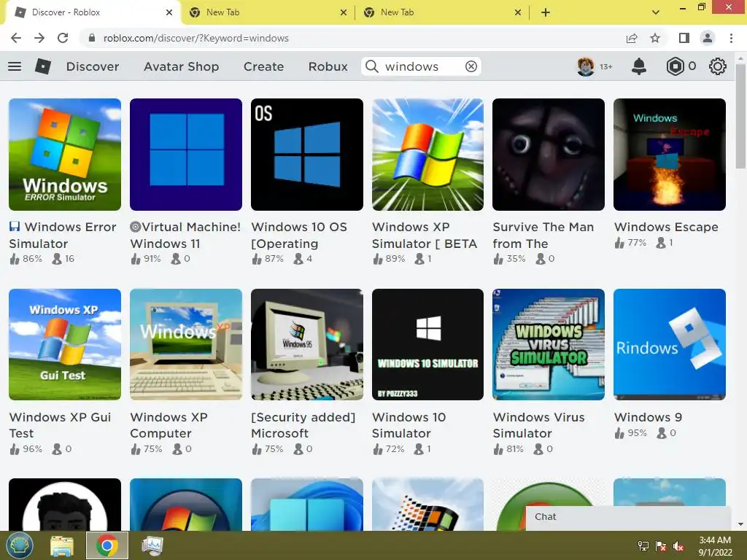
Task: Open the Create menu item
Action: click(x=263, y=66)
